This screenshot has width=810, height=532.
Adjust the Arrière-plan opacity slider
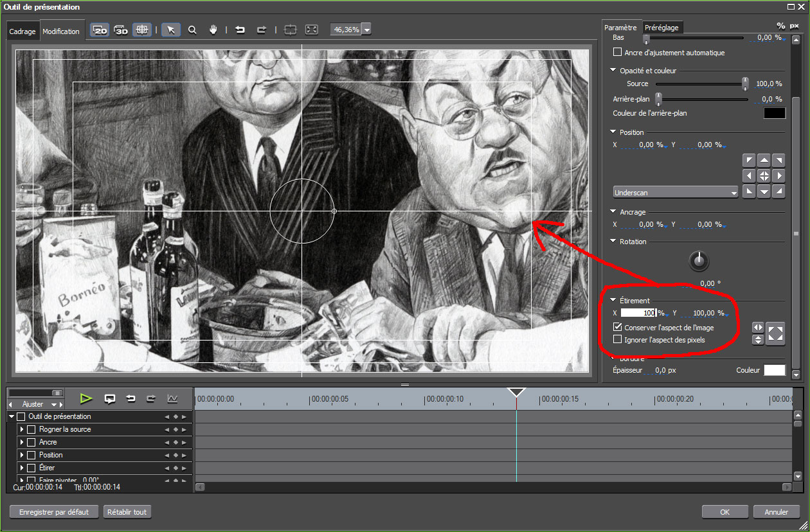658,99
